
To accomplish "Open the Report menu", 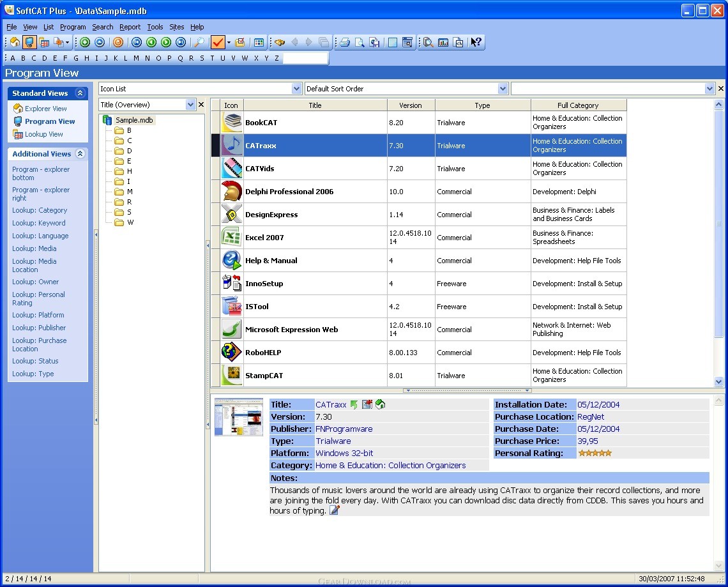I will click(130, 27).
